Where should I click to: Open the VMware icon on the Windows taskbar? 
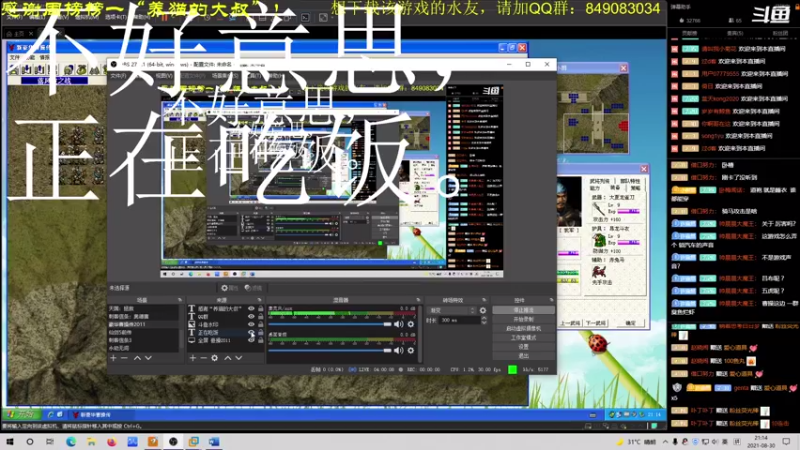click(193, 441)
